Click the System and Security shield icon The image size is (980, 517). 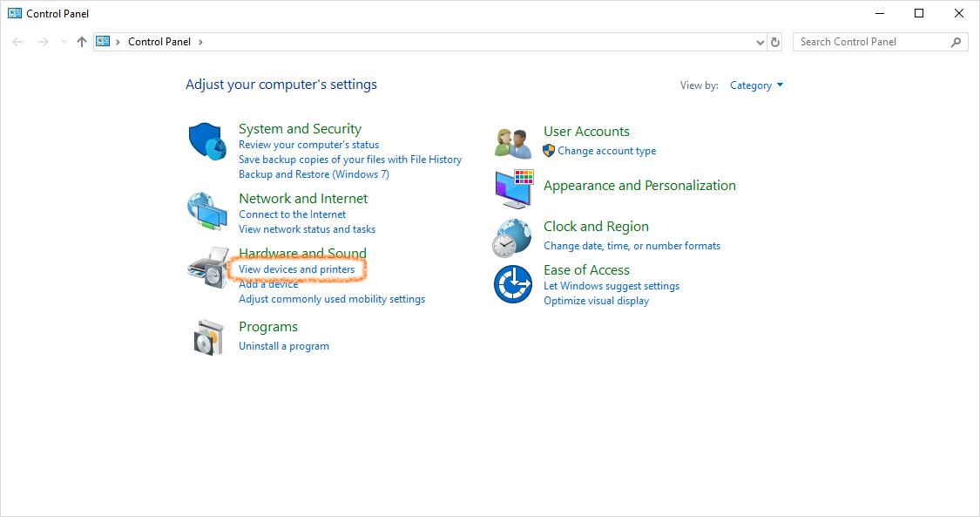point(207,140)
